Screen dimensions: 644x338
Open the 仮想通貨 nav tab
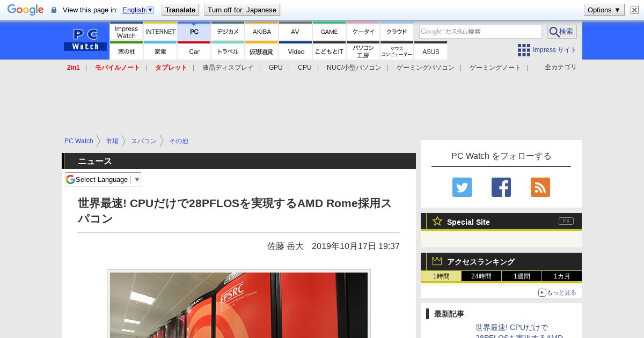click(262, 51)
